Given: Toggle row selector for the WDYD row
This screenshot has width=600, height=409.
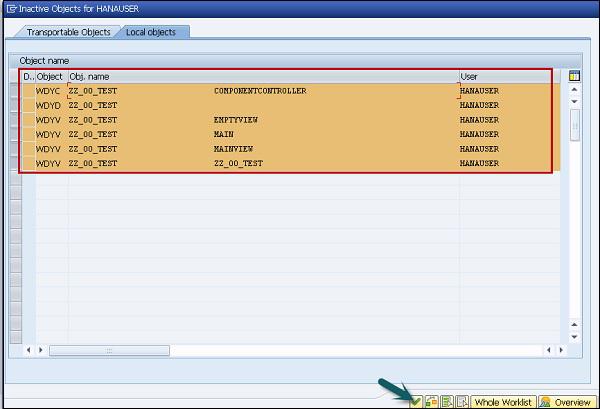Looking at the screenshot, I should click(15, 105).
